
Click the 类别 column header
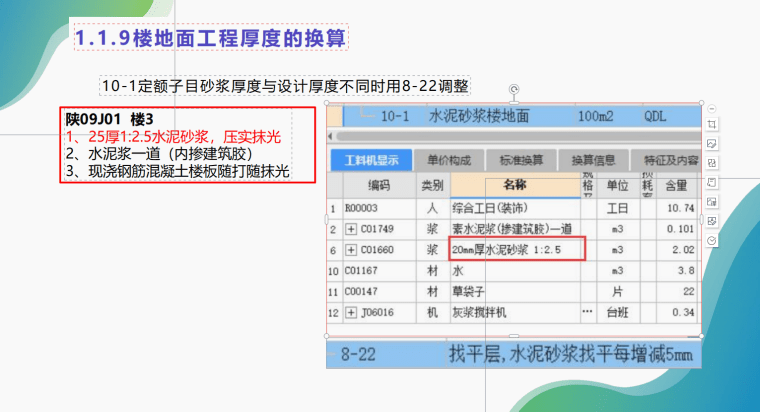coord(432,185)
